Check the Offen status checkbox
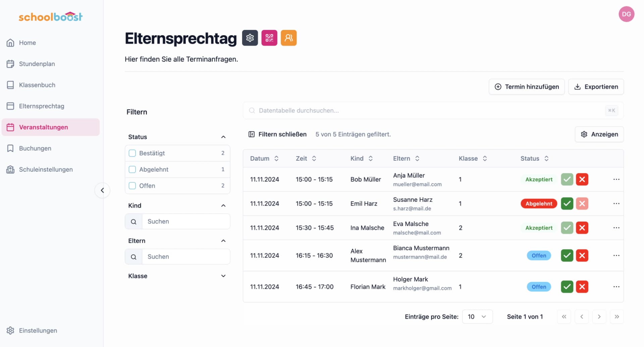 tap(132, 185)
